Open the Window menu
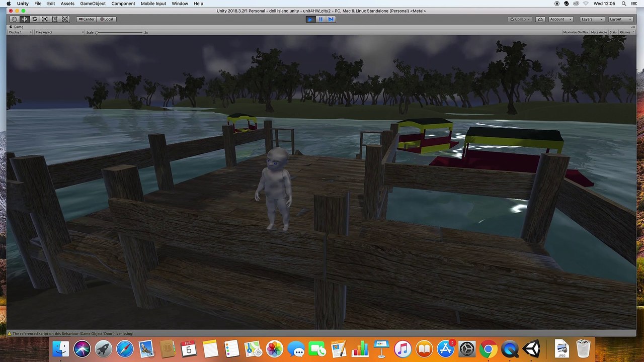644x362 pixels. 180,4
